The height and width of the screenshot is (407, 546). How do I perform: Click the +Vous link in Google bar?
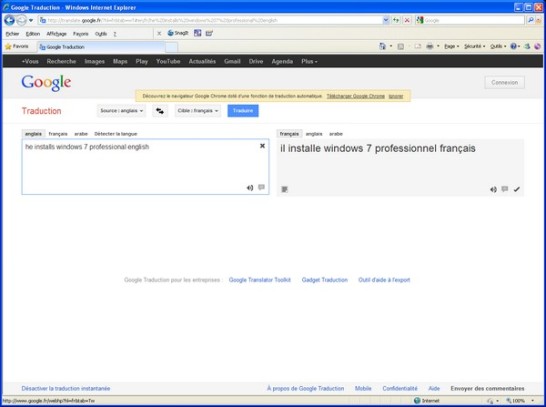[x=30, y=61]
